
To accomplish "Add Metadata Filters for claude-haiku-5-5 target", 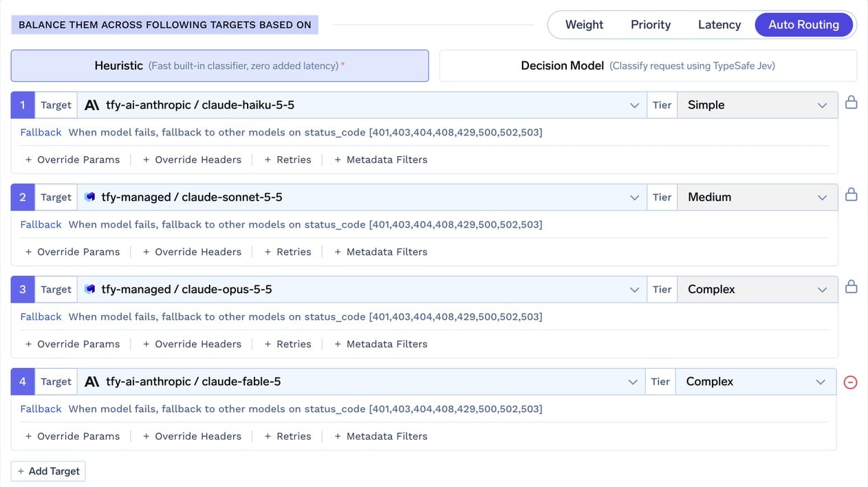I will tap(380, 160).
